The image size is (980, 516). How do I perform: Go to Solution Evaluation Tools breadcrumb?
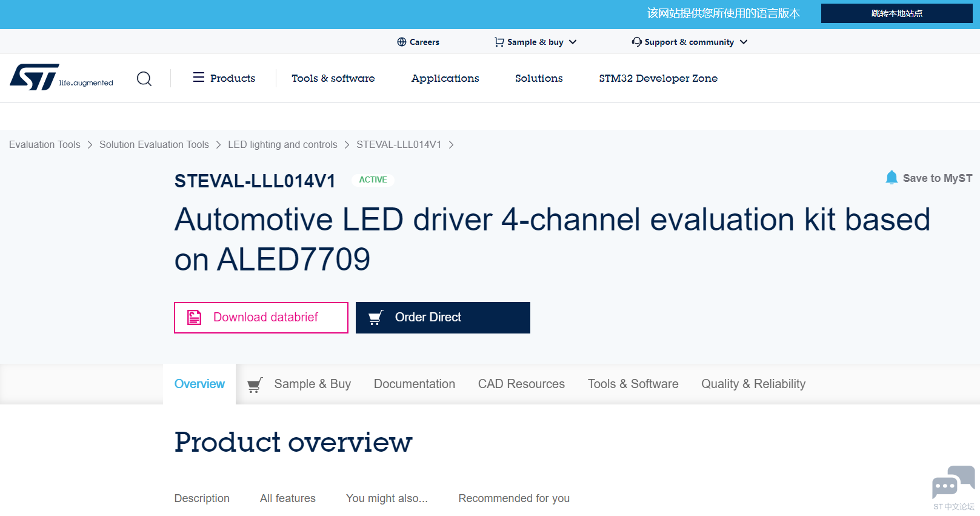pyautogui.click(x=154, y=145)
